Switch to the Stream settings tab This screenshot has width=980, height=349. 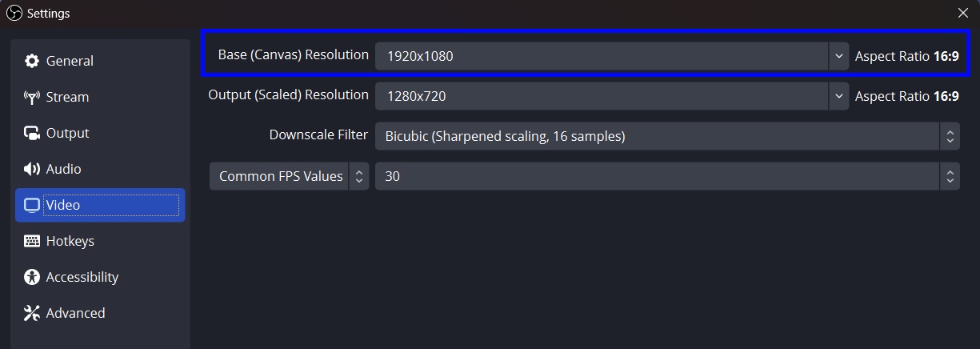pyautogui.click(x=67, y=98)
